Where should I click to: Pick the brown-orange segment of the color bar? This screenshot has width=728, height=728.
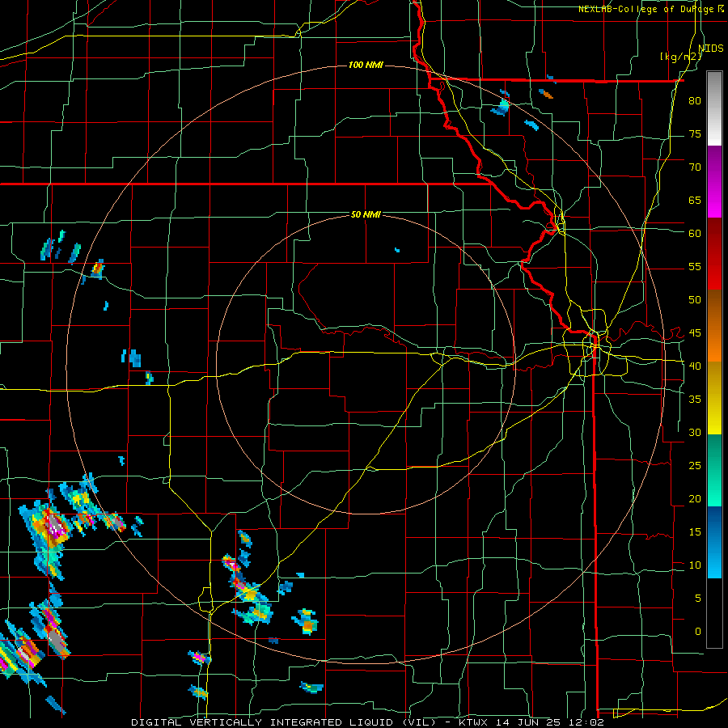(x=714, y=326)
